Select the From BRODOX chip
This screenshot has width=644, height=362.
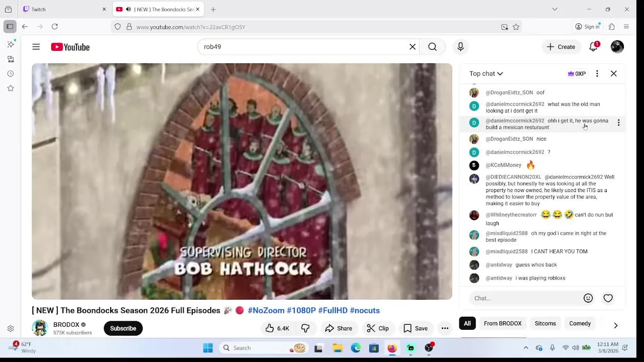tap(503, 323)
